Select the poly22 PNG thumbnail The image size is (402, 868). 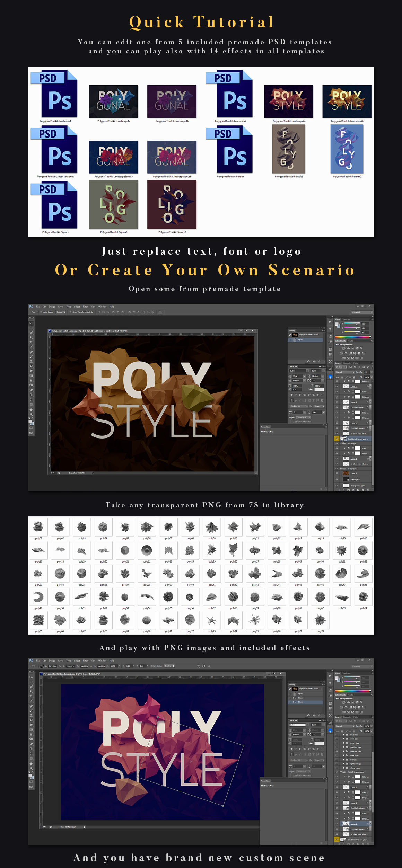pyautogui.click(x=147, y=550)
